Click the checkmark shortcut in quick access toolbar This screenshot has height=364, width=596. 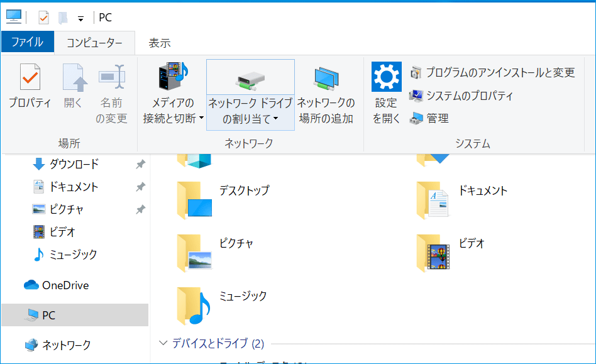pyautogui.click(x=43, y=17)
